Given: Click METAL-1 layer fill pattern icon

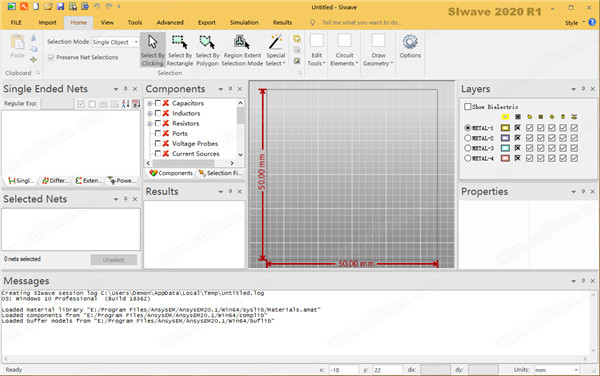Looking at the screenshot, I should [517, 128].
